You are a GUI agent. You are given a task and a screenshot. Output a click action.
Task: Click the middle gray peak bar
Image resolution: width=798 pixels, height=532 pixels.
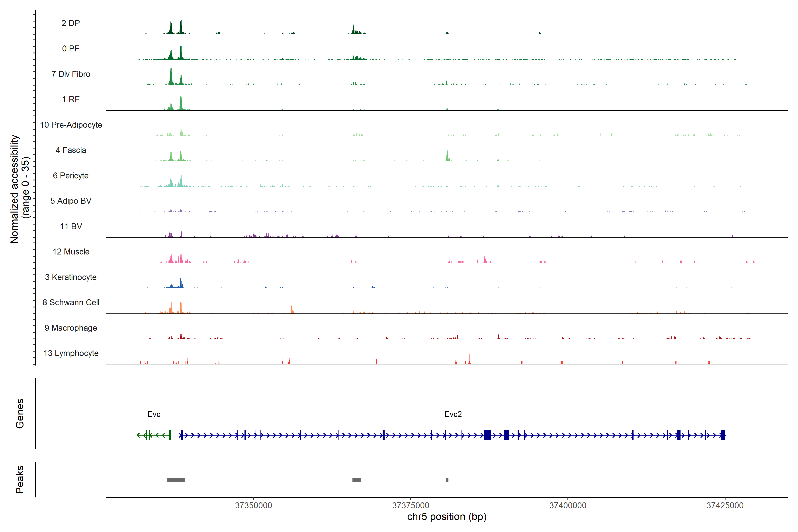point(356,480)
